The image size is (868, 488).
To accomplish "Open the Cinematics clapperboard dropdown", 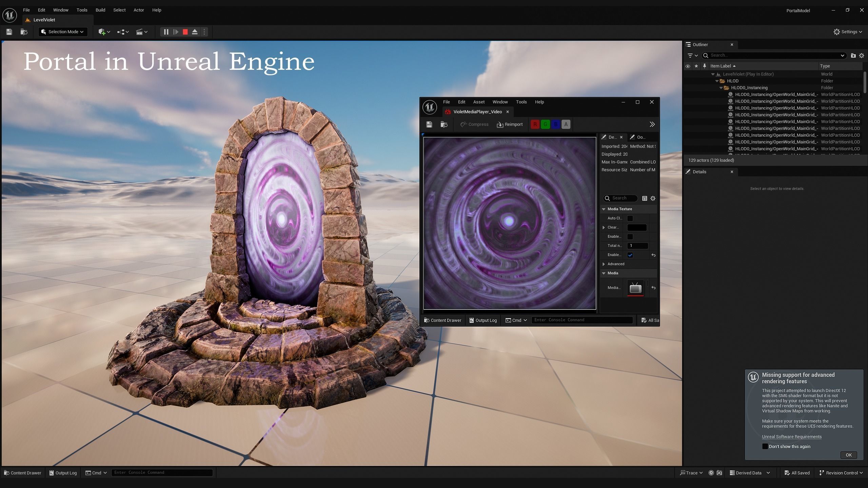I will coord(141,32).
